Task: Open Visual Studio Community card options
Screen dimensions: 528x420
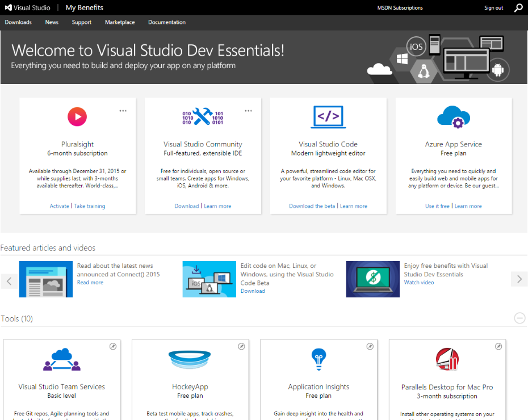Action: click(248, 111)
